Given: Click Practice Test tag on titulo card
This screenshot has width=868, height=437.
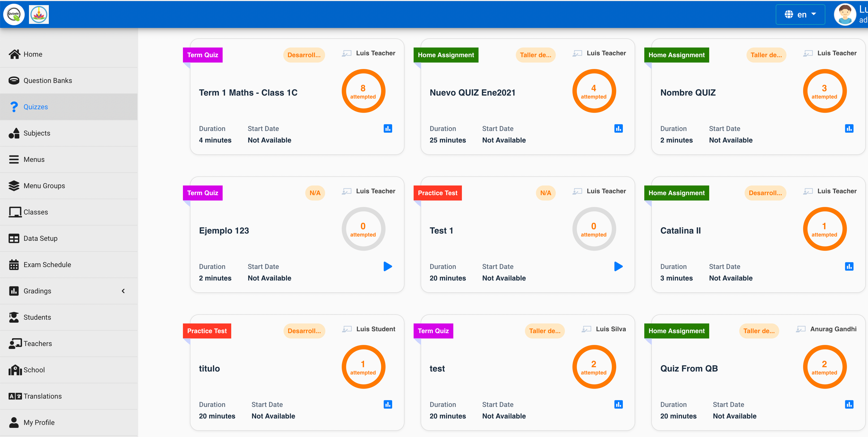Looking at the screenshot, I should click(207, 331).
